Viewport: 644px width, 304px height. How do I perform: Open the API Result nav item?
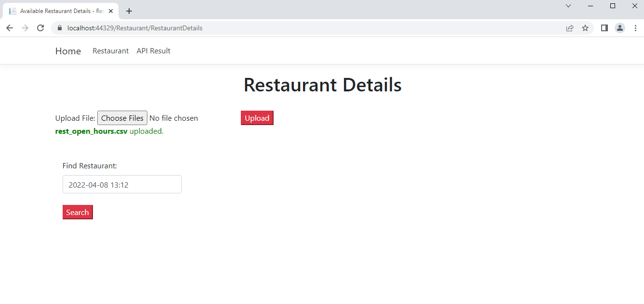coord(154,51)
